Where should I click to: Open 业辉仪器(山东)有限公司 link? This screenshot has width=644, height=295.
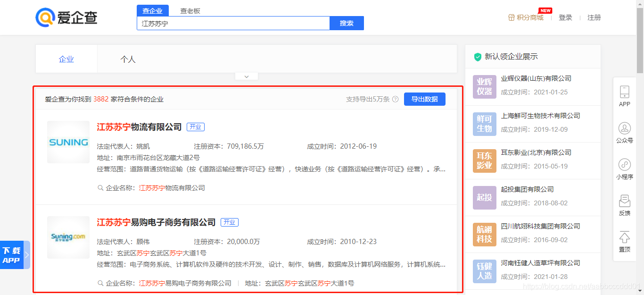536,79
